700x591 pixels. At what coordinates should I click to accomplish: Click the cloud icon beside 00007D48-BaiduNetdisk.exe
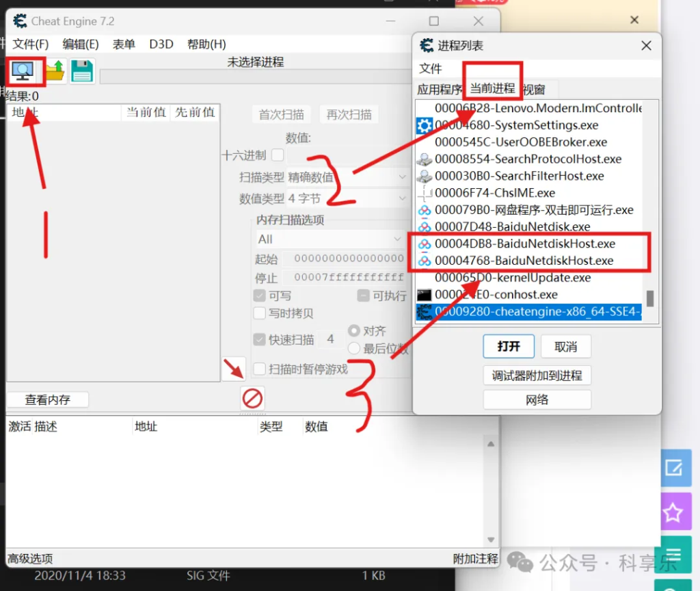coord(424,227)
